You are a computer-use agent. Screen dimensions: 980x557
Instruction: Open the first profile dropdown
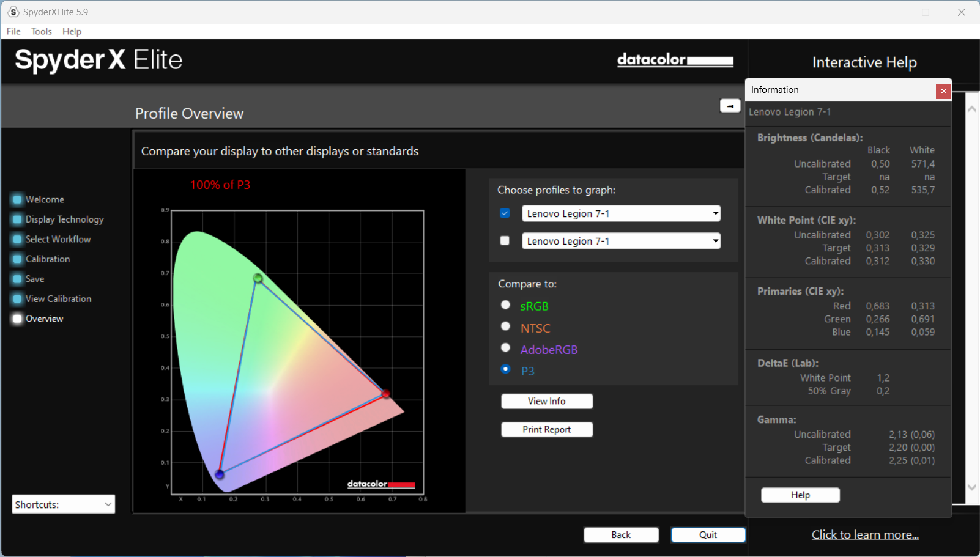(x=621, y=213)
